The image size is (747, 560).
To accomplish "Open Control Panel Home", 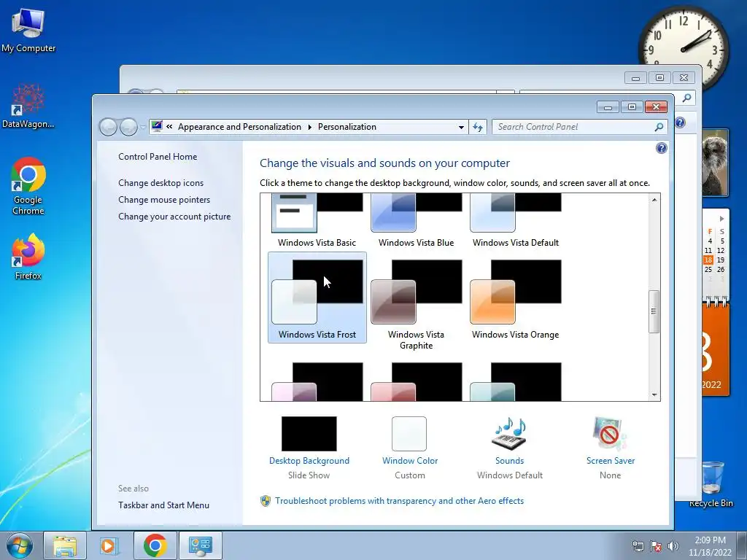I will pos(158,157).
